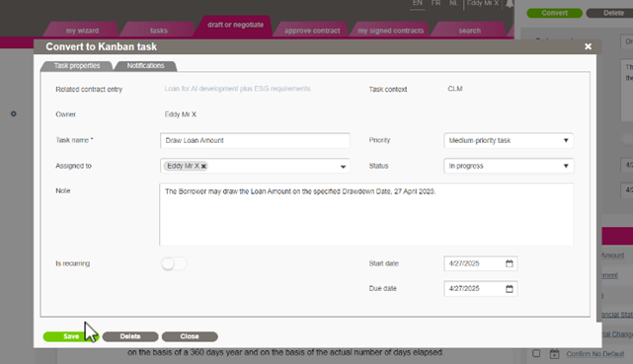Close the Convert to Kanban task dialog

tap(588, 46)
